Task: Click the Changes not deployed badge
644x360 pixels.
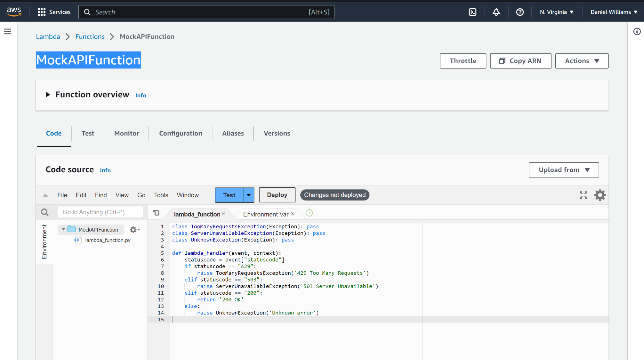Action: (335, 195)
